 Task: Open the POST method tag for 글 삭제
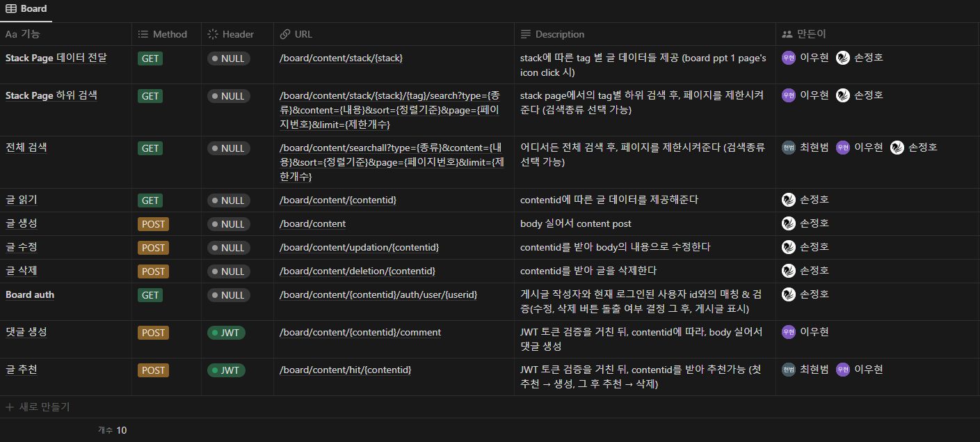point(153,271)
